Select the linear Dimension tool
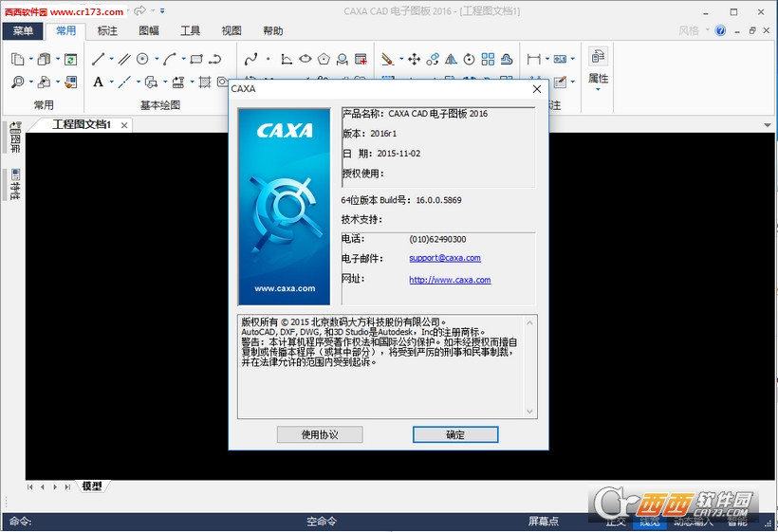The width and height of the screenshot is (778, 532). [534, 59]
